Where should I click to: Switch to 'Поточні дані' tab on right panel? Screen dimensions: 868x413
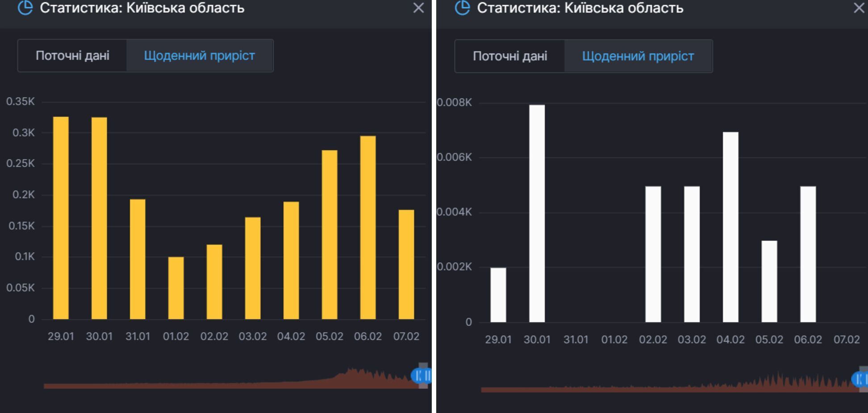[x=511, y=56]
